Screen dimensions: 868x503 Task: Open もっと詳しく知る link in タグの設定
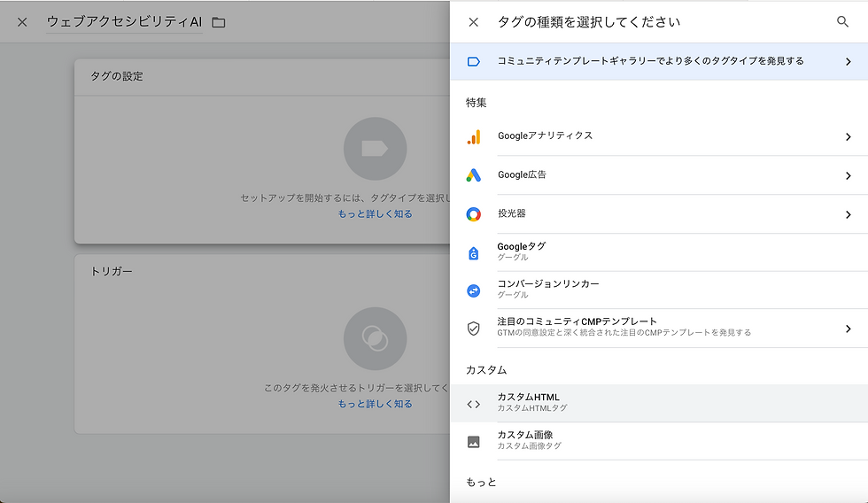tap(375, 213)
